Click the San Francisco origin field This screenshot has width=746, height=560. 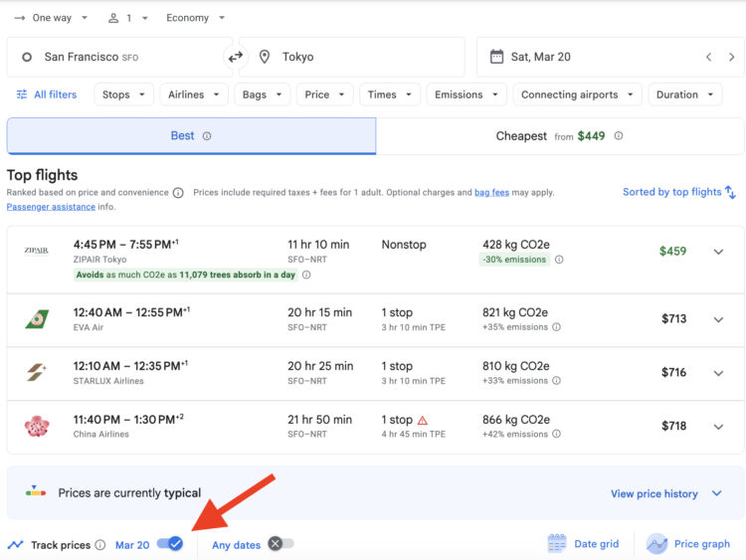[x=119, y=57]
